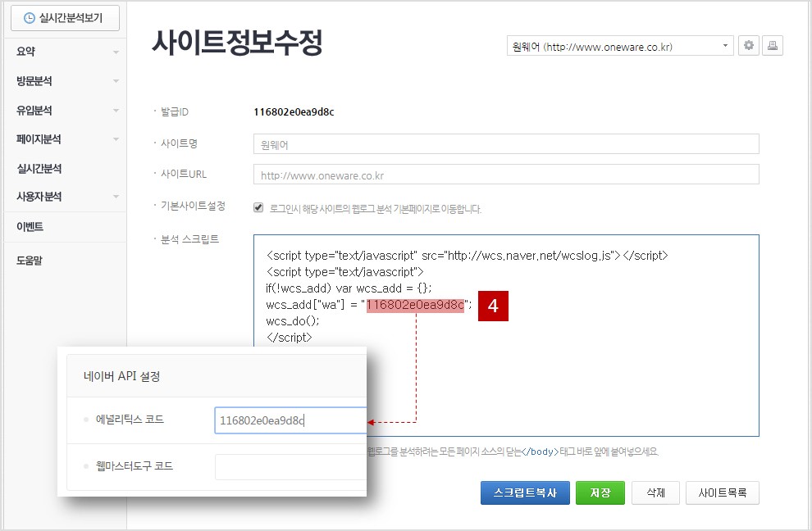Click the 스크립트복사 button
Viewport: 812px width, 531px height.
[x=525, y=492]
